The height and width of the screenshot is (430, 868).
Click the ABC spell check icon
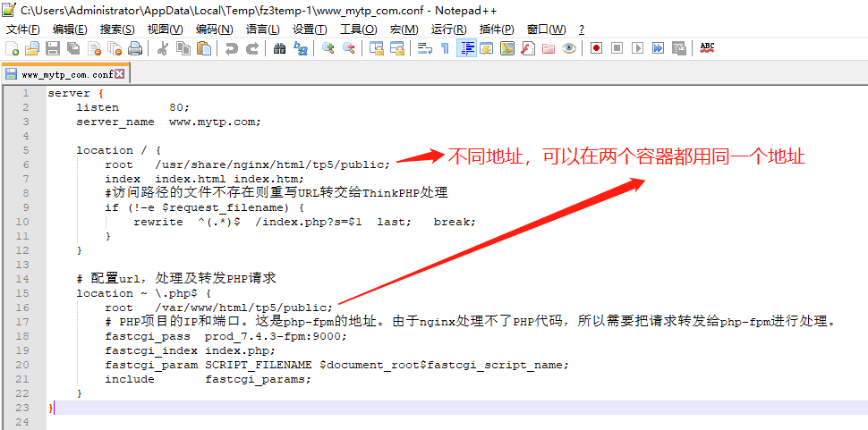[707, 48]
